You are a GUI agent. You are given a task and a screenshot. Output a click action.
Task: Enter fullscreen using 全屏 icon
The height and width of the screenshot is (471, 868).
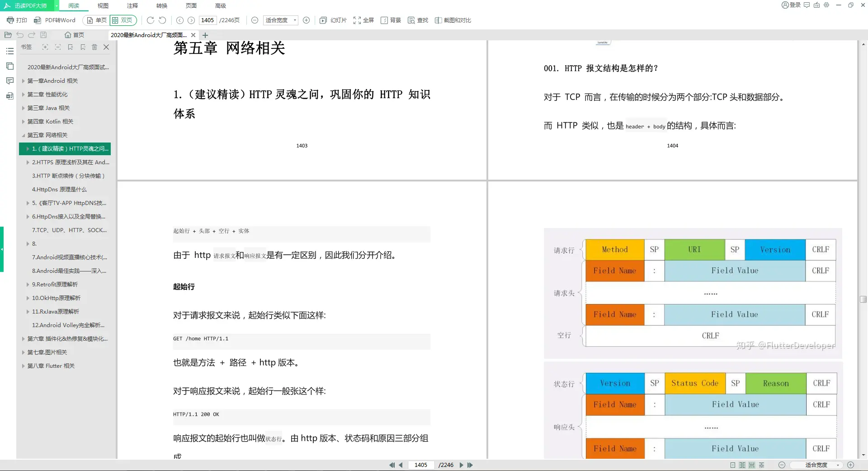[364, 20]
